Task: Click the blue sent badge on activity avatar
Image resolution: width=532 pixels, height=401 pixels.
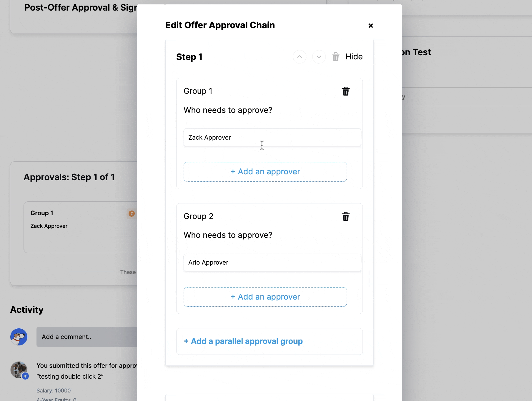Action: tap(26, 376)
